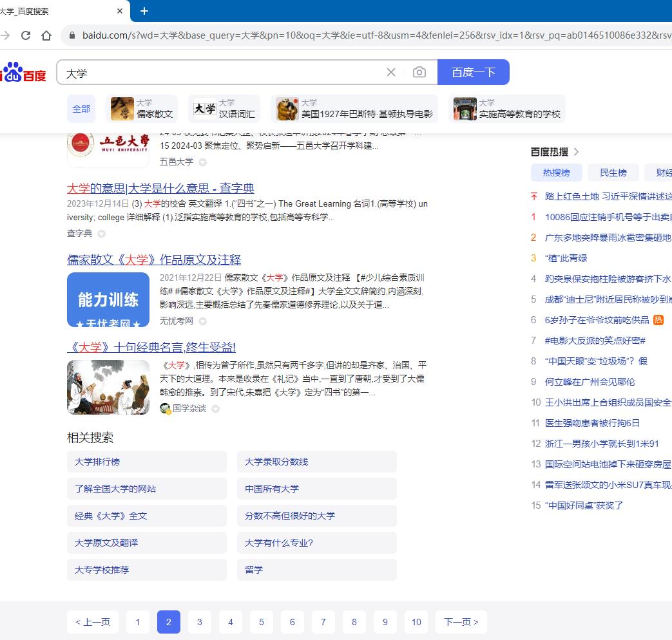Clear the search box with the X icon
This screenshot has height=640, width=672.
tap(391, 72)
